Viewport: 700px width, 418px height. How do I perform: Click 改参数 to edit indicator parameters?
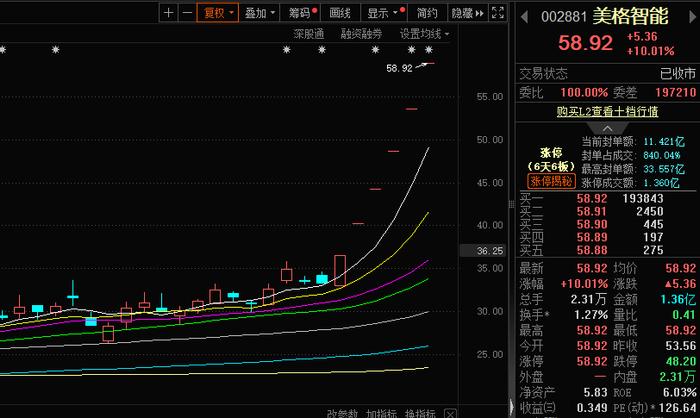[x=342, y=414]
